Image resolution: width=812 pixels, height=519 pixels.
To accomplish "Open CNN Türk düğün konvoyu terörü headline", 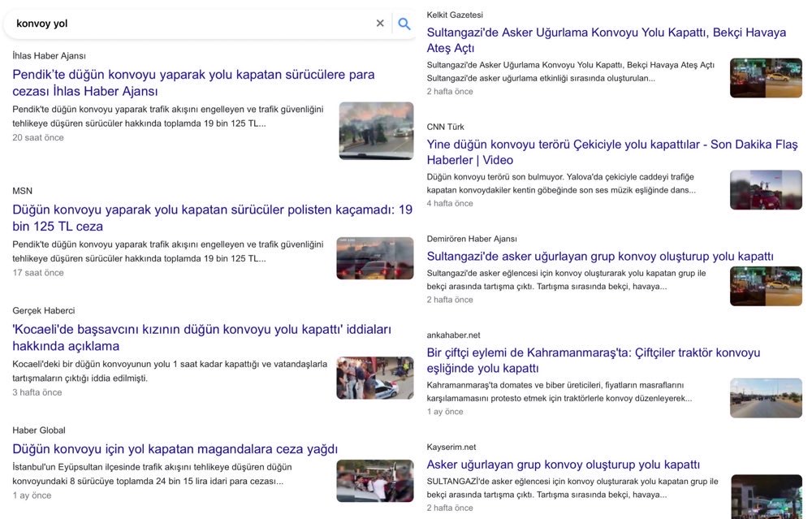I will pos(611,152).
